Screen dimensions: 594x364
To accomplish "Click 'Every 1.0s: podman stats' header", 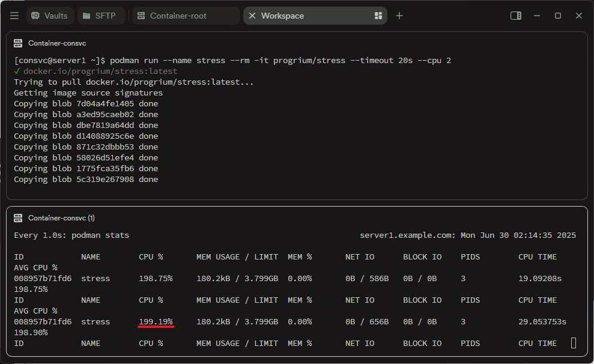I will pos(71,235).
